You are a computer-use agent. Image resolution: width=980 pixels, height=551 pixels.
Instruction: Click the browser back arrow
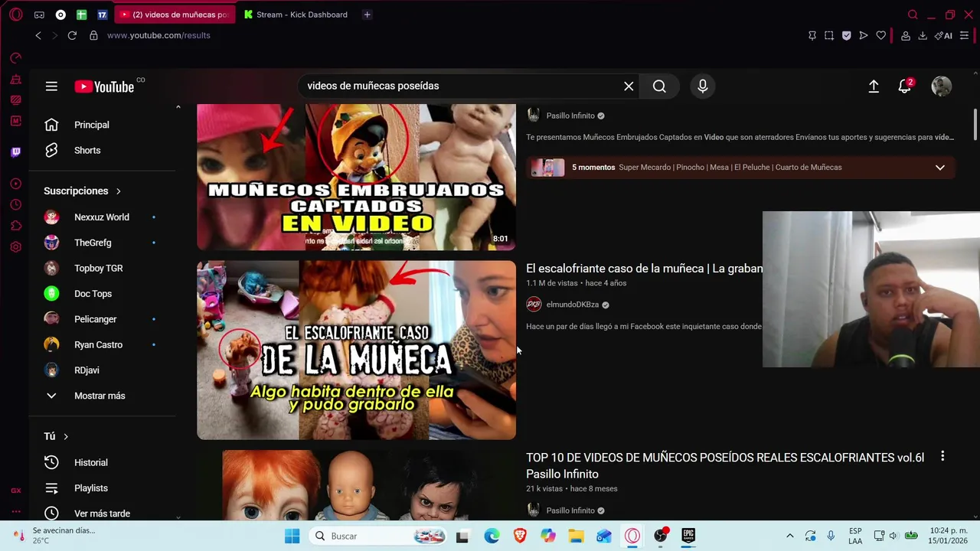tap(38, 35)
